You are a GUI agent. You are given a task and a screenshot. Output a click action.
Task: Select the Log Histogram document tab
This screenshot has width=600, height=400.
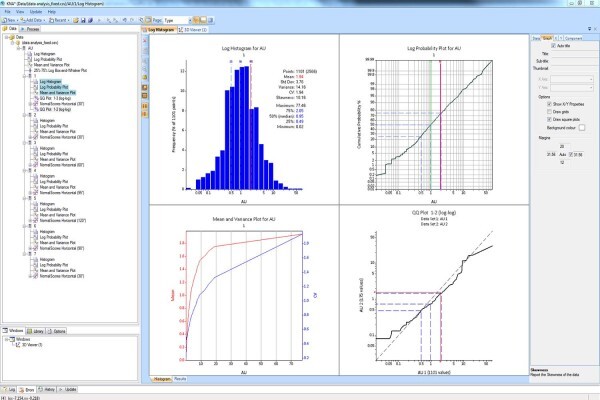click(x=159, y=29)
